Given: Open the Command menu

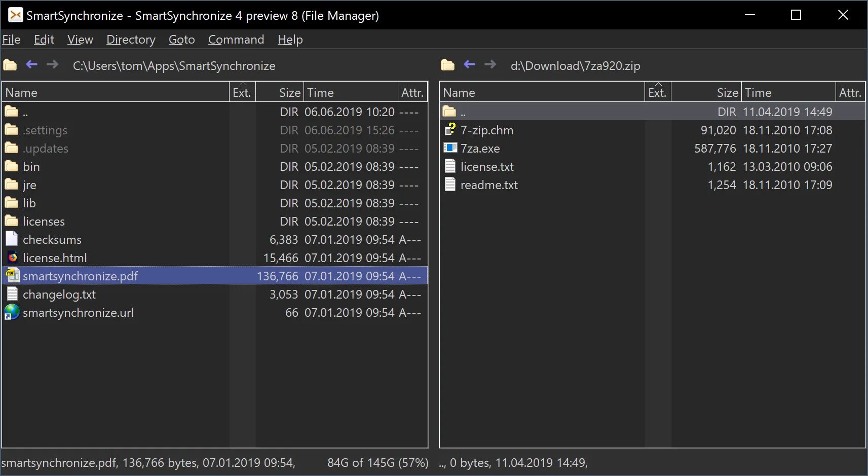Looking at the screenshot, I should (236, 40).
